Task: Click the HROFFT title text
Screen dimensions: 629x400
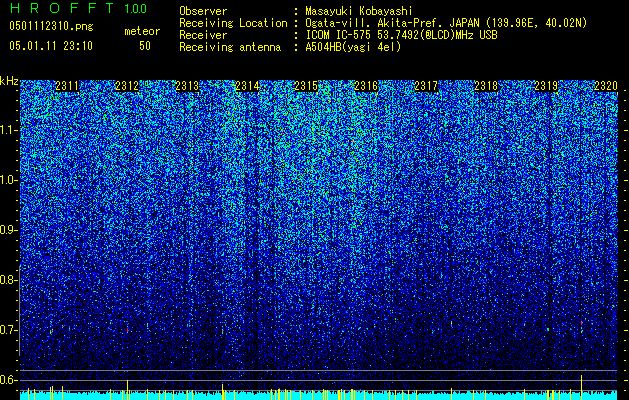Action: click(x=61, y=8)
